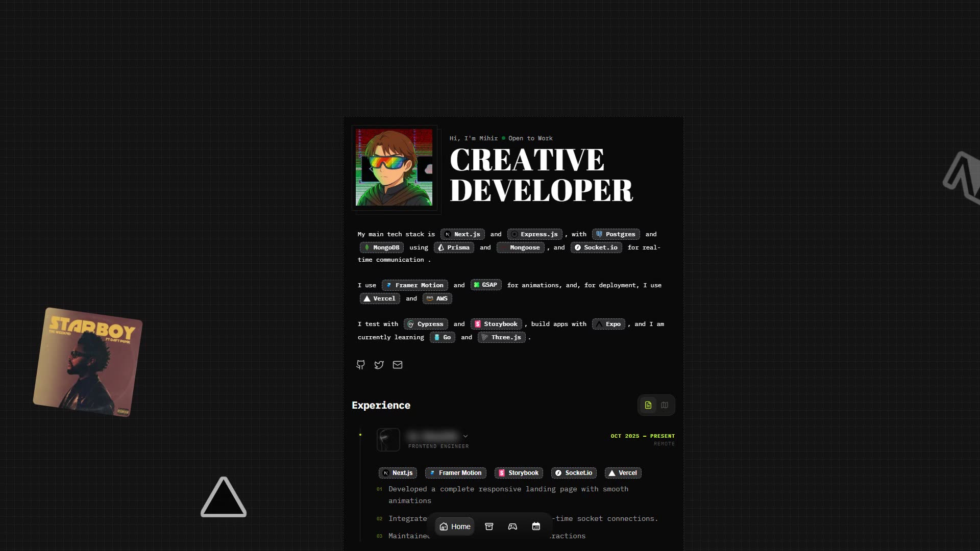Click the "FRONTEND ENGINEER" role label
Screen dimensions: 980x551
438,446
